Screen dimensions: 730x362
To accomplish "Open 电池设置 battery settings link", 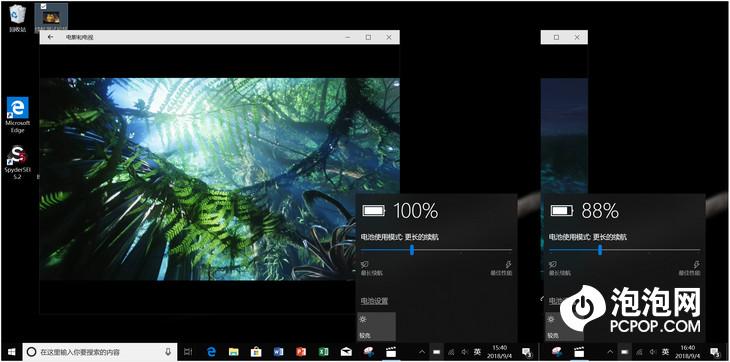I will (x=374, y=301).
